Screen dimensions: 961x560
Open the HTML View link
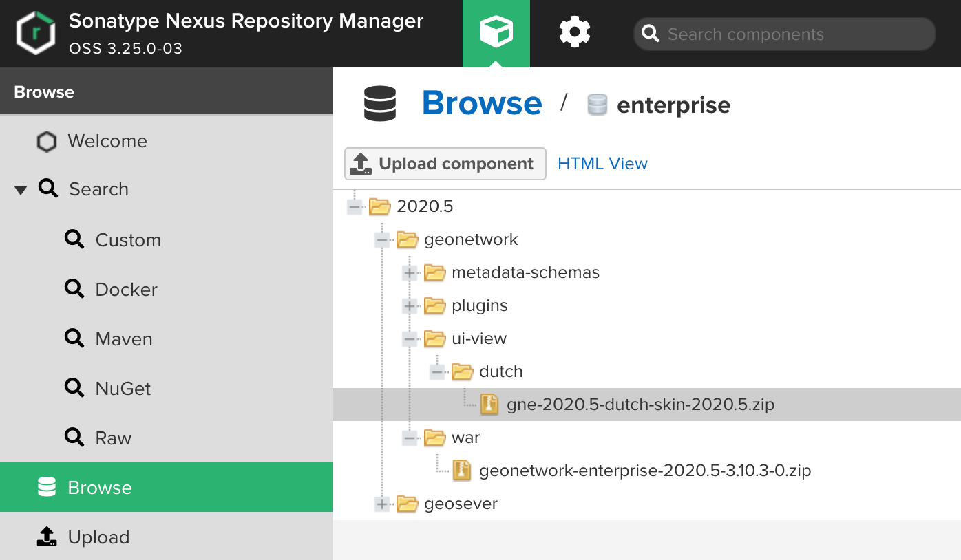click(602, 164)
